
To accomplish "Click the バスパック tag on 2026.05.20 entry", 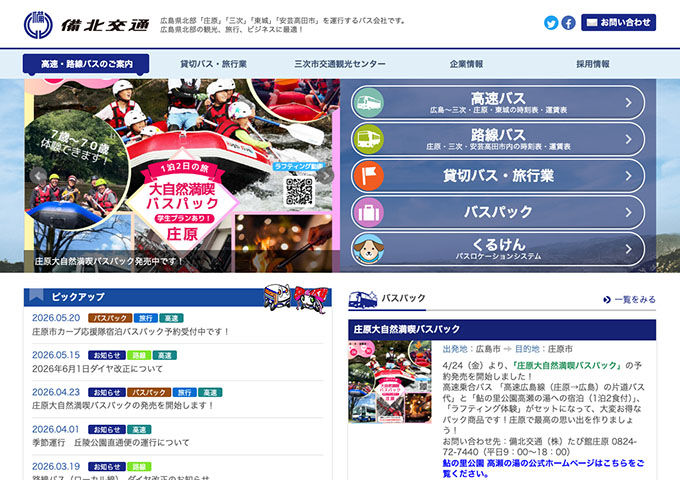I will (x=110, y=318).
